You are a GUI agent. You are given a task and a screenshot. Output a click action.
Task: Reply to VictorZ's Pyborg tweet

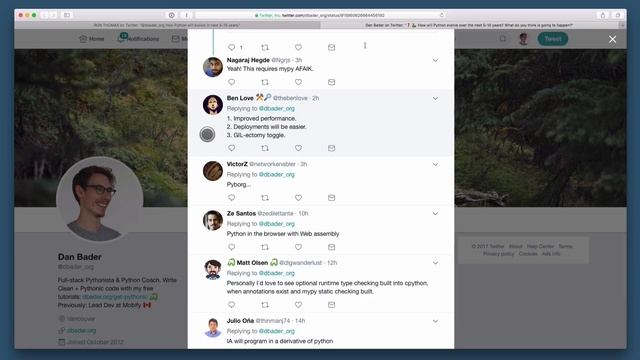coord(231,198)
